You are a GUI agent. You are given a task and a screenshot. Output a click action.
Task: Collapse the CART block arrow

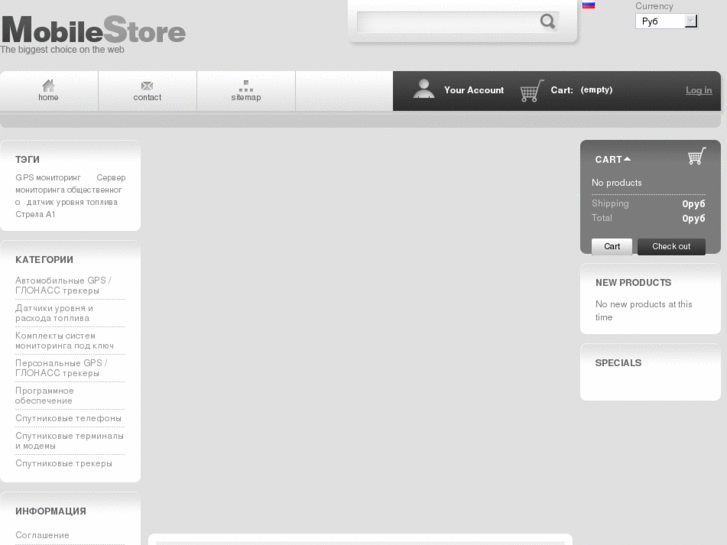(x=627, y=159)
